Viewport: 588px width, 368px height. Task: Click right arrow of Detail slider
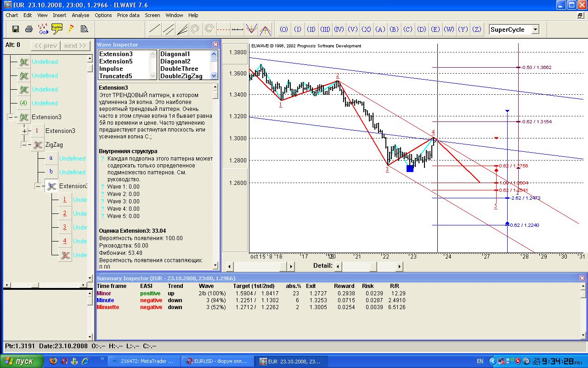400,266
